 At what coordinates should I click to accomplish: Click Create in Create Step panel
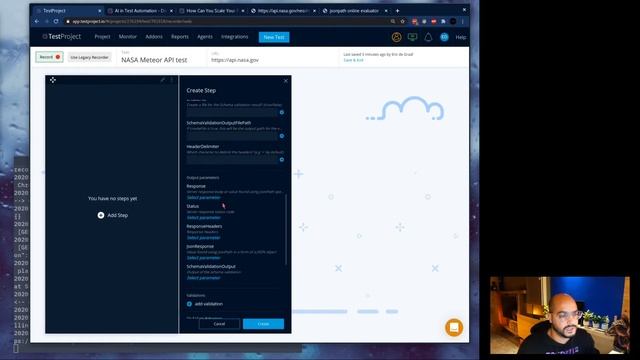[263, 324]
